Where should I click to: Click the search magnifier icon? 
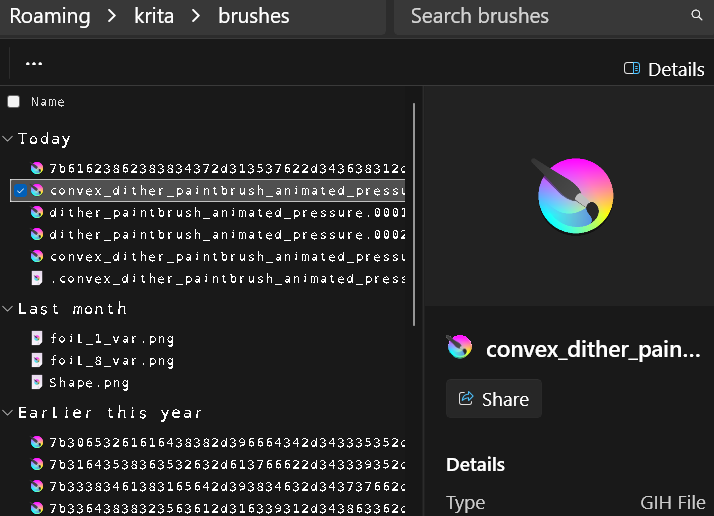(697, 15)
